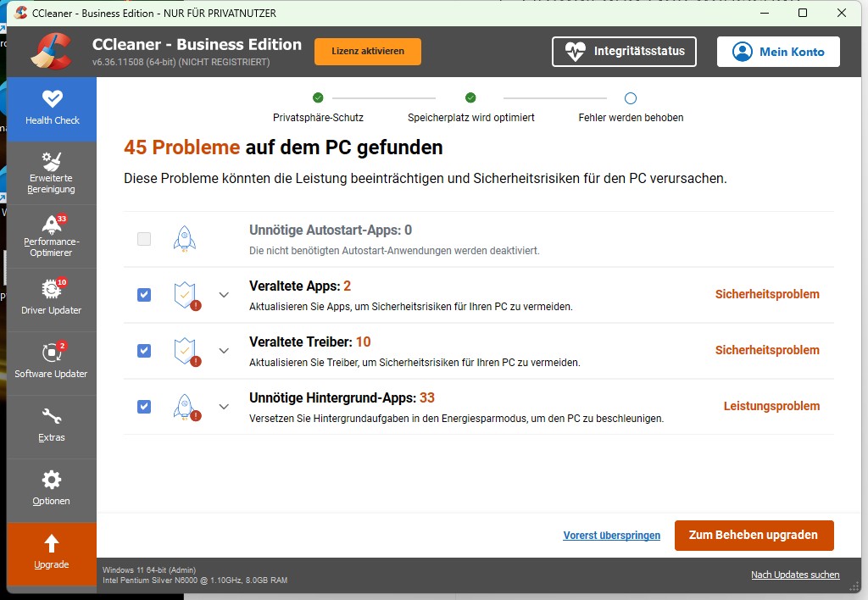868x600 pixels.
Task: Open Optionen gear settings
Action: point(52,491)
